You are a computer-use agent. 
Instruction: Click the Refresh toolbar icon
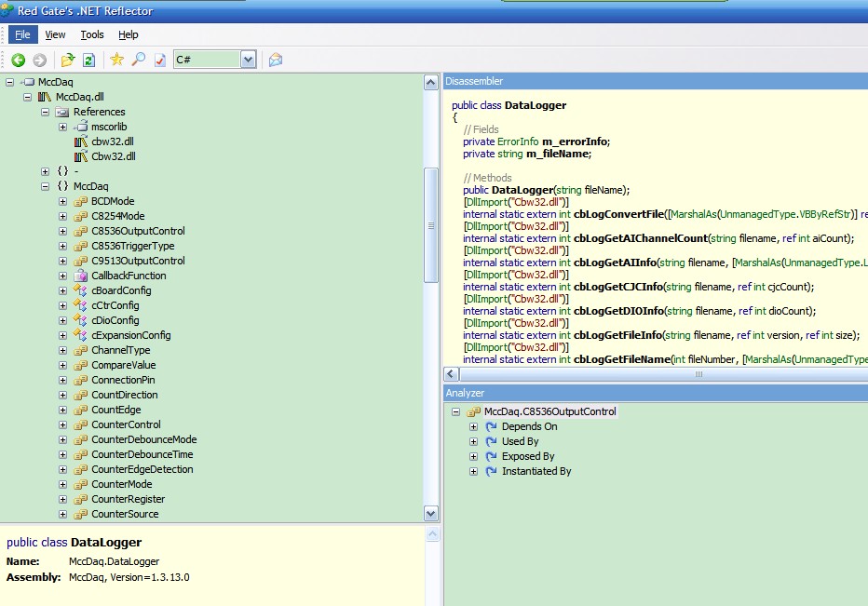click(88, 60)
